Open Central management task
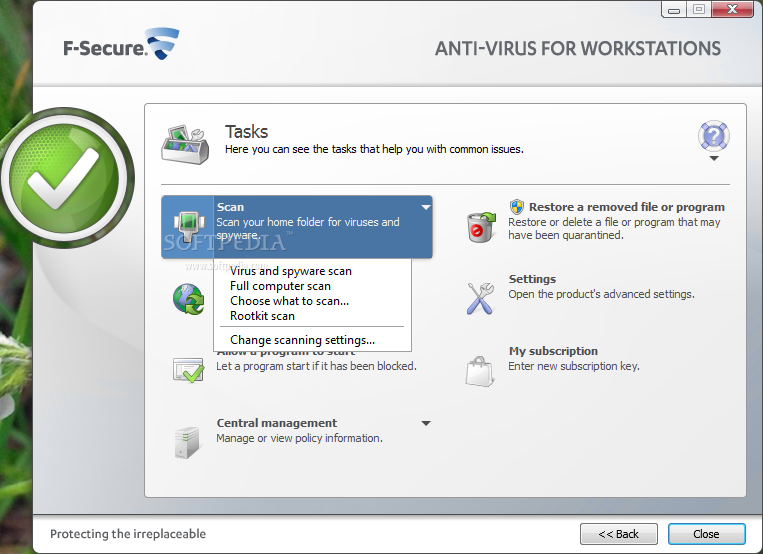Viewport: 763px width, 554px height. pos(276,423)
